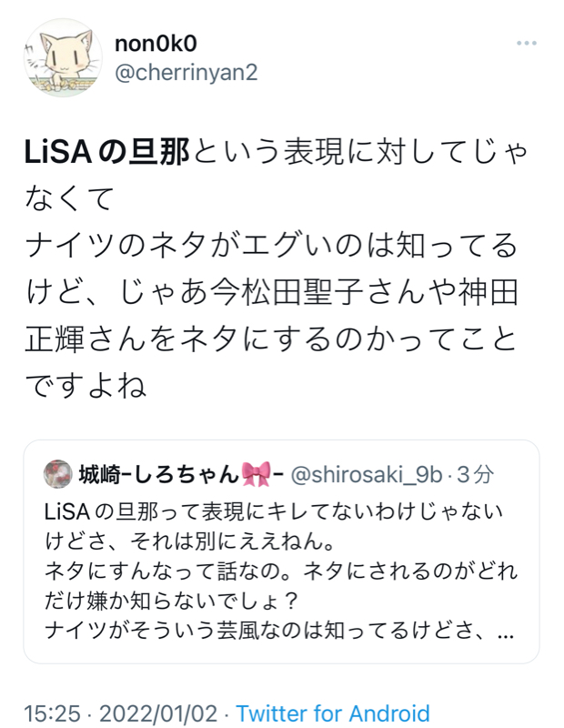
Task: Visit the @cherrinyan2 handle
Action: coord(186,73)
